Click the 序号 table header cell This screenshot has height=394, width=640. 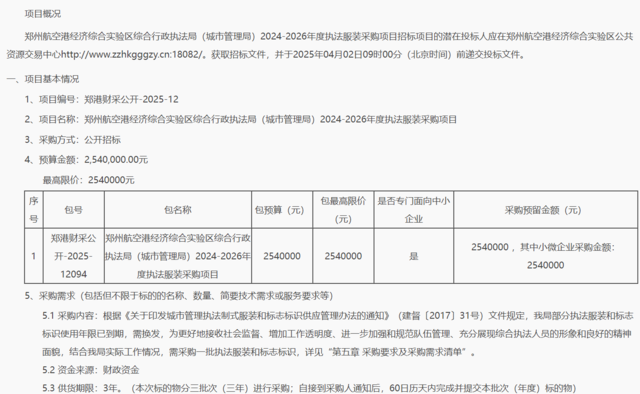click(34, 209)
